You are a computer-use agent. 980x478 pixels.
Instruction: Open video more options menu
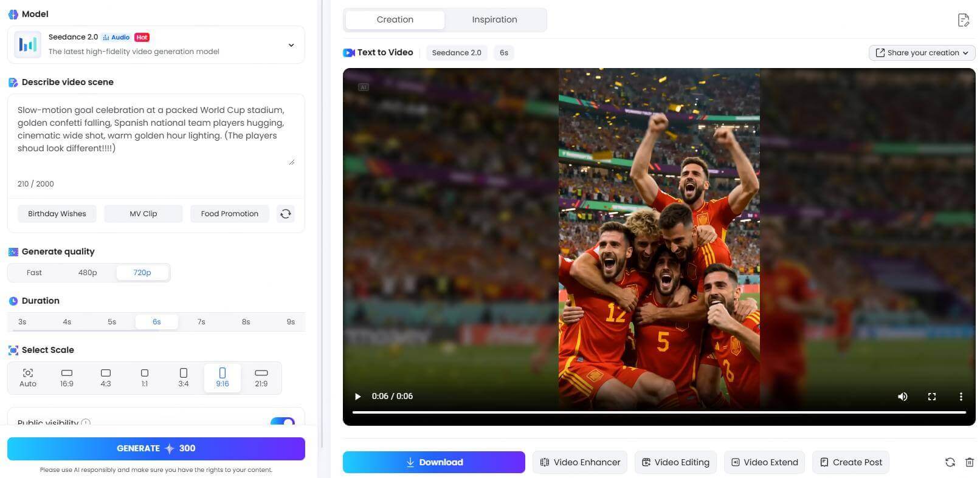click(x=961, y=397)
